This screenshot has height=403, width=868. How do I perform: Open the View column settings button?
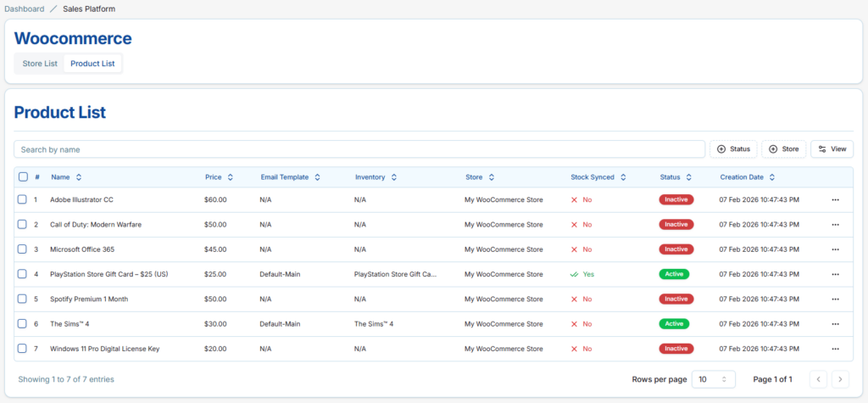pos(832,149)
